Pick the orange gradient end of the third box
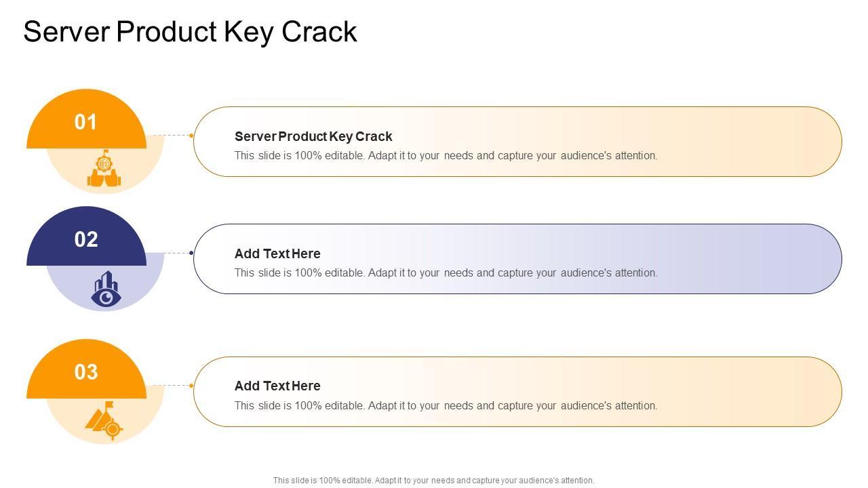Screen dimensions: 868x488 (x=800, y=392)
